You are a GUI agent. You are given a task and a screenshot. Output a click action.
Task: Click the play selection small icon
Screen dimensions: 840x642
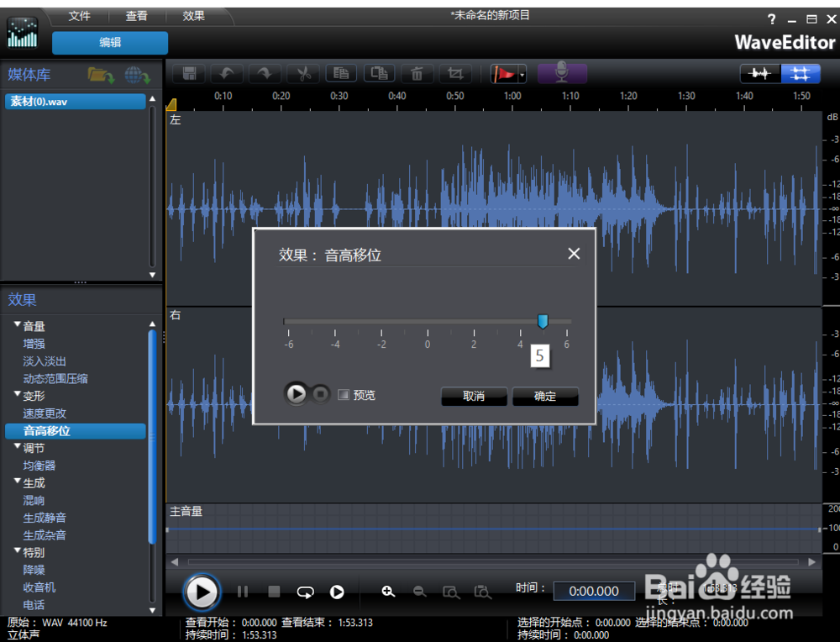[337, 592]
